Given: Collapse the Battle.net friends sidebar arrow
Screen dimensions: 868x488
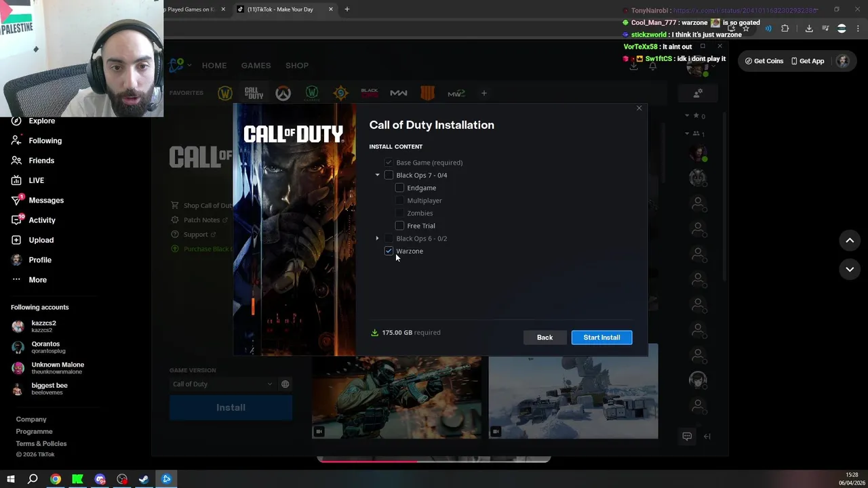Looking at the screenshot, I should click(707, 436).
